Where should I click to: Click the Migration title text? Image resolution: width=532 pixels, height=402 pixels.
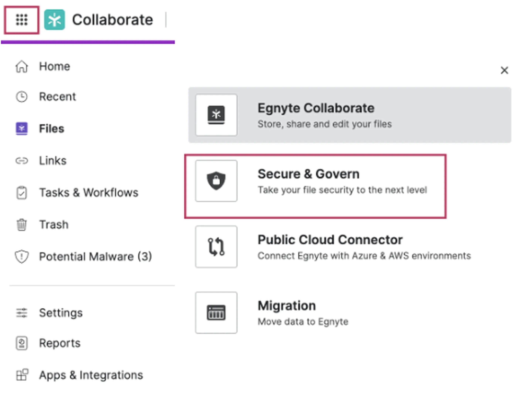pyautogui.click(x=287, y=306)
